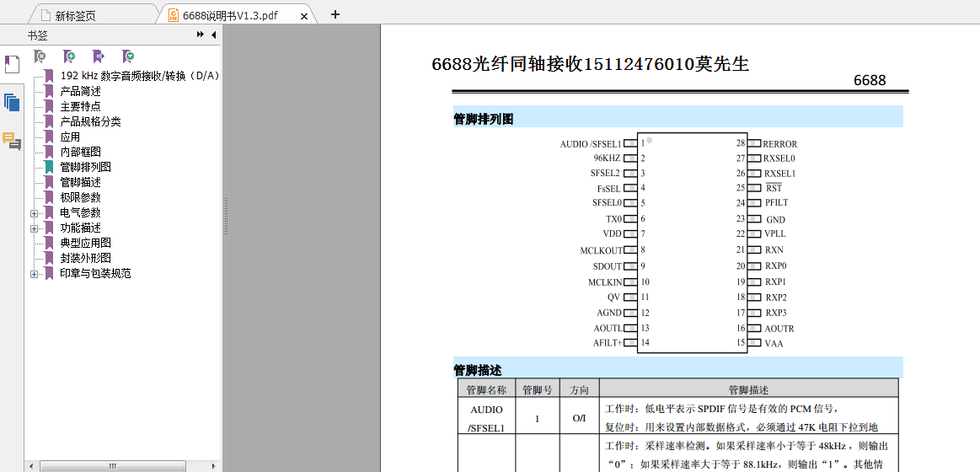The image size is (980, 472).
Task: Click the AFILT+ pin 14 label
Action: coord(608,342)
